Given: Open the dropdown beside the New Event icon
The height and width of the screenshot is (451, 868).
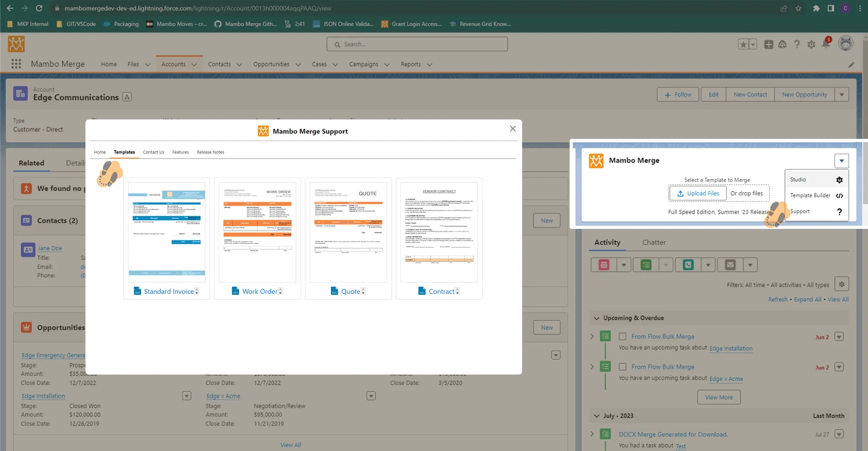Looking at the screenshot, I should click(624, 265).
